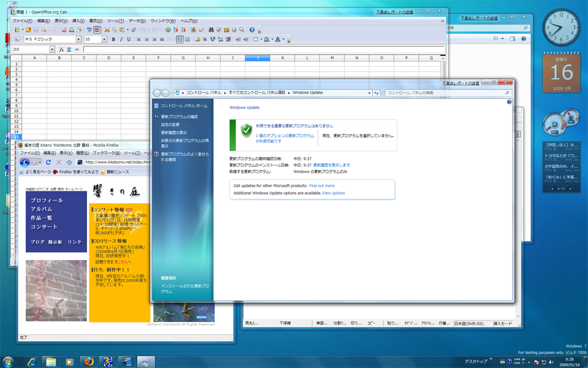The height and width of the screenshot is (368, 588).
Task: Click the Open folder icon in Calc toolbar
Action: point(29,29)
